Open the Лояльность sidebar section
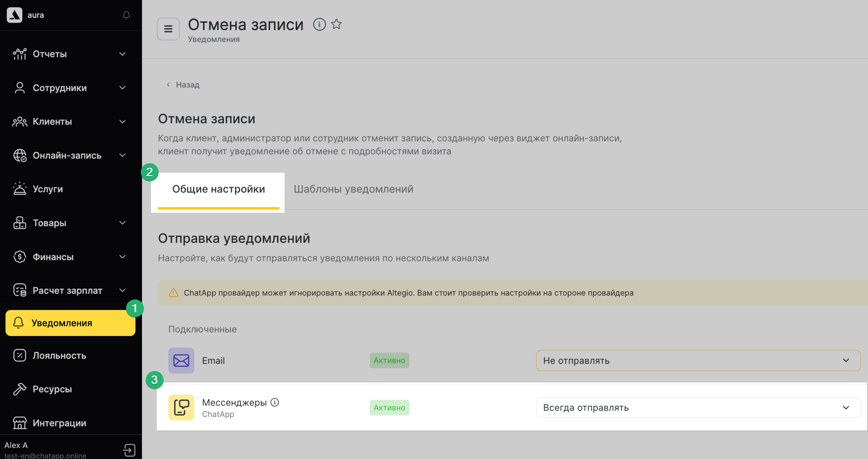The width and height of the screenshot is (868, 459). pyautogui.click(x=59, y=355)
